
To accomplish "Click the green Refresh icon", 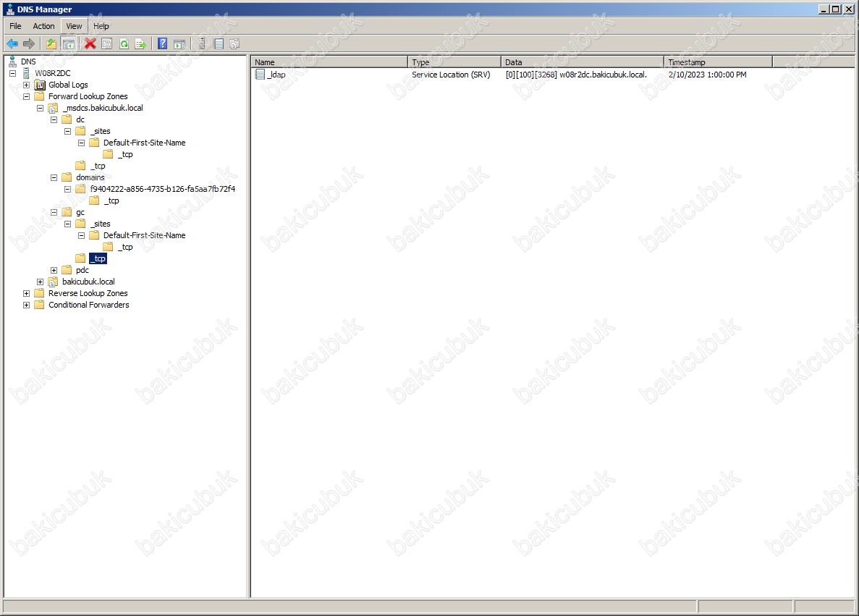I will point(124,44).
